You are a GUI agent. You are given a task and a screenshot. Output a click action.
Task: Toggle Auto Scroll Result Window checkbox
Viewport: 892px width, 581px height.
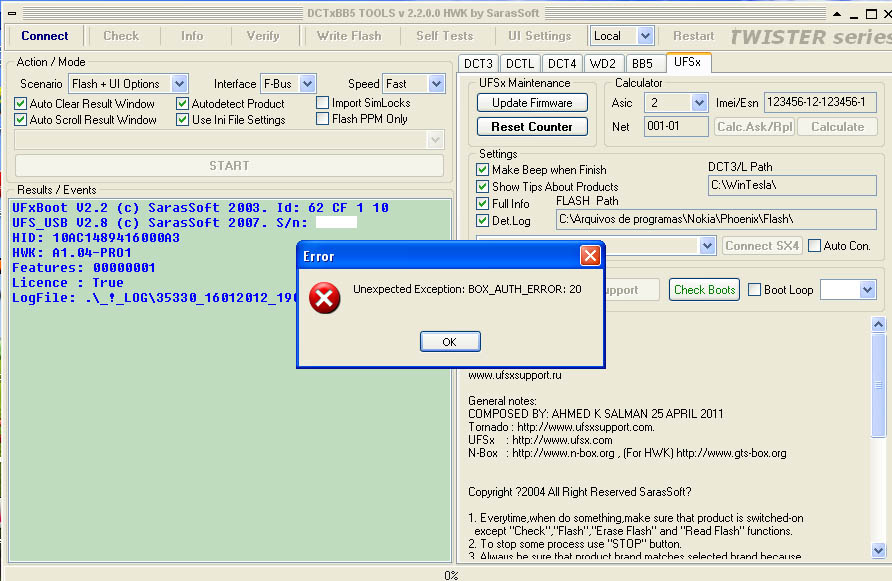(x=20, y=120)
